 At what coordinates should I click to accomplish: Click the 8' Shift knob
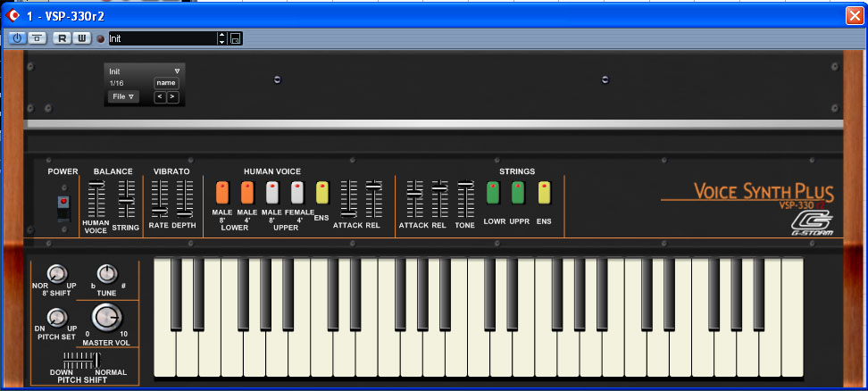(x=56, y=273)
